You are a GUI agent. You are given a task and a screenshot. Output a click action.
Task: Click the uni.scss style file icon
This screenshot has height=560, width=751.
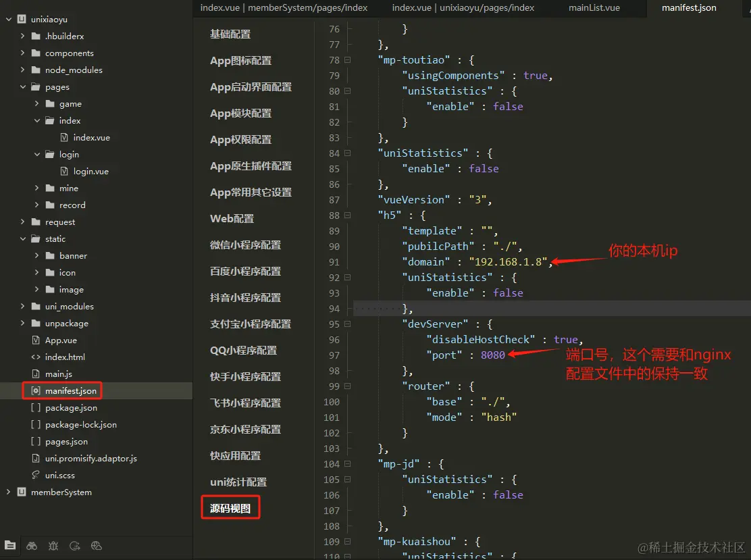click(x=35, y=475)
